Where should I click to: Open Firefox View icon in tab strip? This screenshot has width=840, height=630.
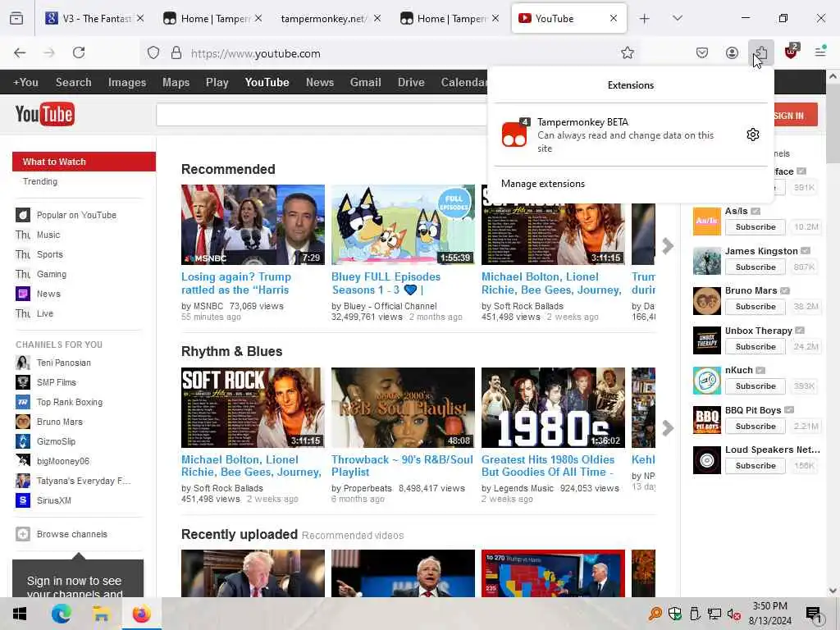coord(16,19)
